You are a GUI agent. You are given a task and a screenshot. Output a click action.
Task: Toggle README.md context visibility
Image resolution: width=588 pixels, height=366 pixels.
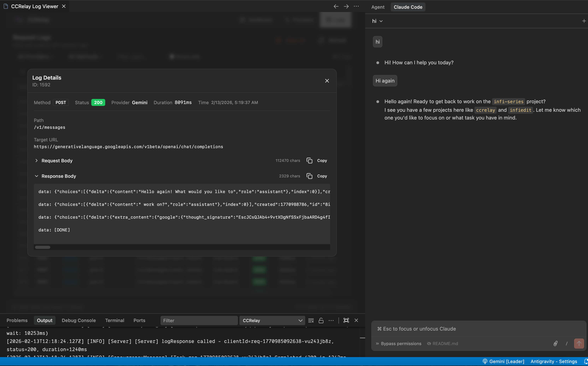(443, 344)
